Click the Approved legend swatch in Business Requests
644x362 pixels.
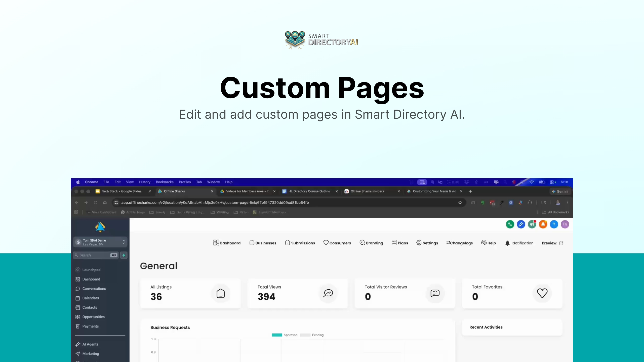click(277, 335)
